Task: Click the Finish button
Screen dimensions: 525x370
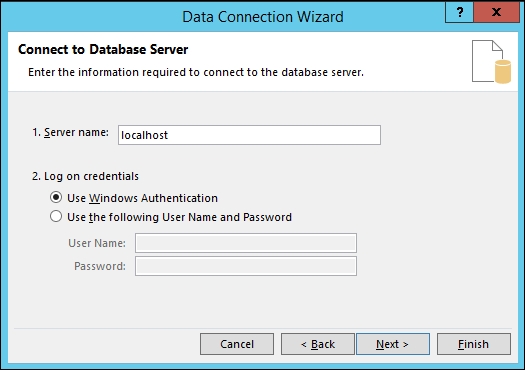Action: (x=474, y=344)
